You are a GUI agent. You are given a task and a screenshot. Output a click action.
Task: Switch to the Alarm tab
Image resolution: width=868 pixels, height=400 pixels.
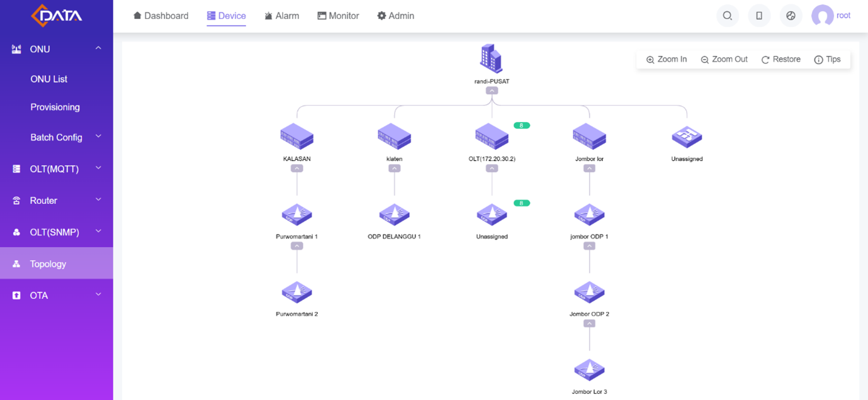point(281,16)
